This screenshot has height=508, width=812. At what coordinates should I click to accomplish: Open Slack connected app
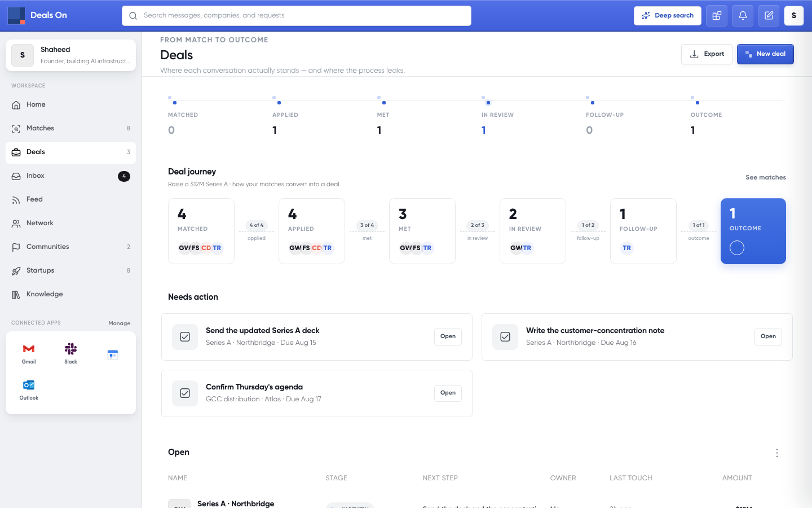pos(70,353)
